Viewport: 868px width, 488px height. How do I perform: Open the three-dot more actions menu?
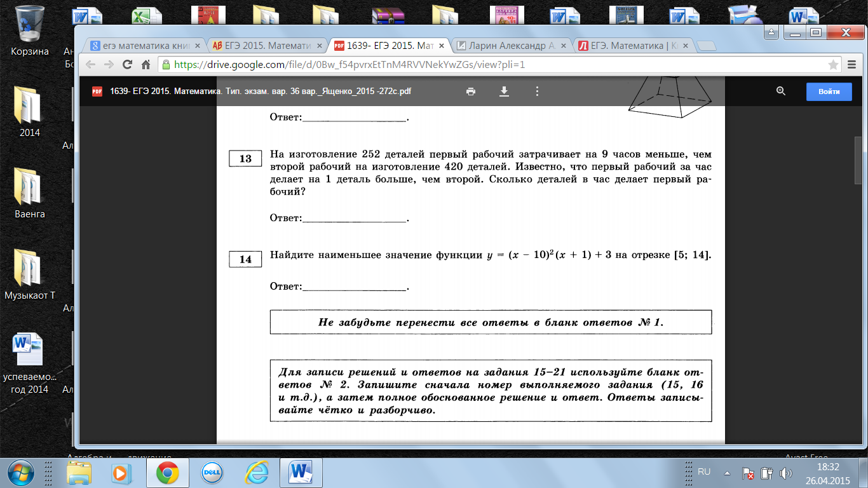537,91
